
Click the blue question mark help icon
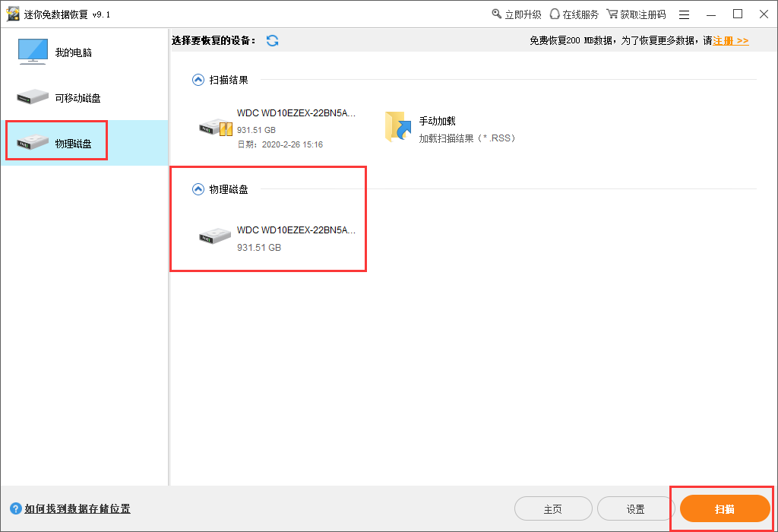[16, 508]
